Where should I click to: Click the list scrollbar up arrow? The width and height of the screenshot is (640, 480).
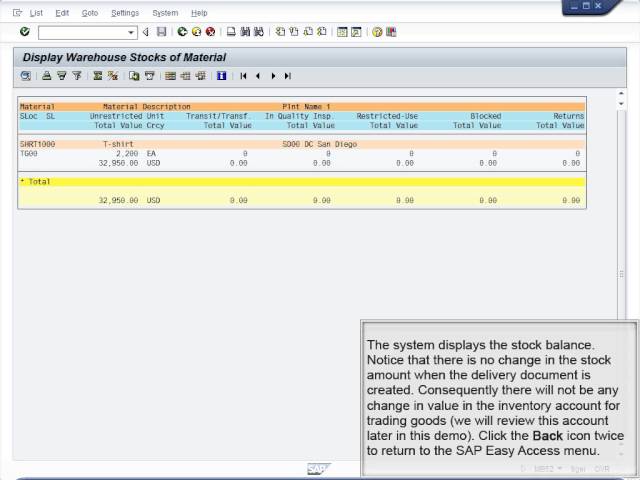tap(621, 93)
